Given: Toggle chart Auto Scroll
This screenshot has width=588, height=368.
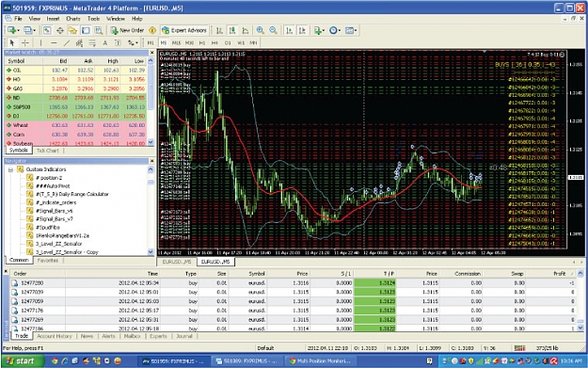Looking at the screenshot, I should pos(289,30).
